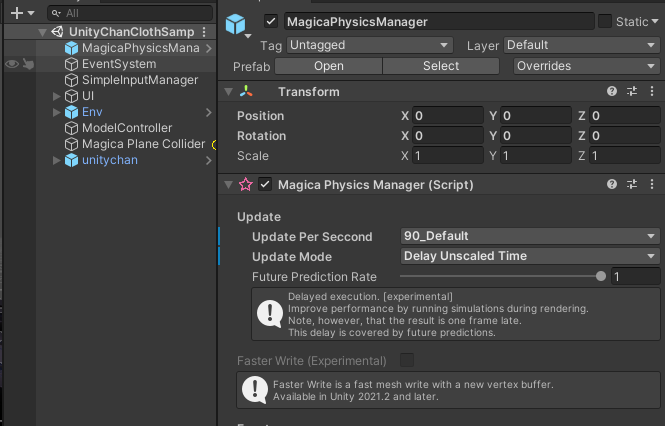Open Magica Physics Manager help icon
Image resolution: width=665 pixels, height=426 pixels.
coord(611,184)
